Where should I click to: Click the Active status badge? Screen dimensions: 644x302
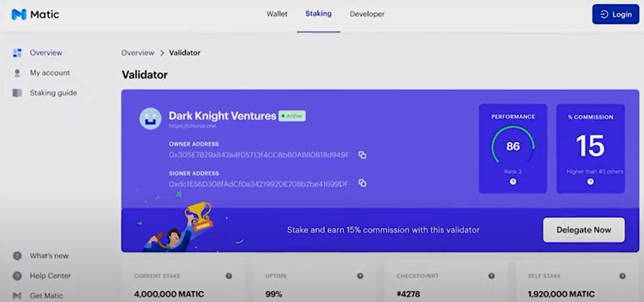292,116
